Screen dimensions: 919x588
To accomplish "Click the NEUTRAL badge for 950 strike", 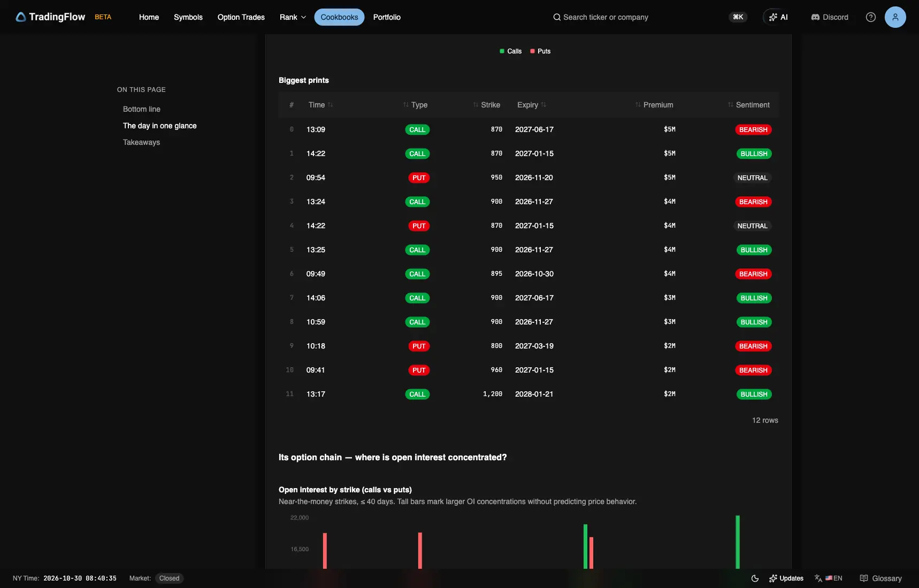I will [x=752, y=177].
